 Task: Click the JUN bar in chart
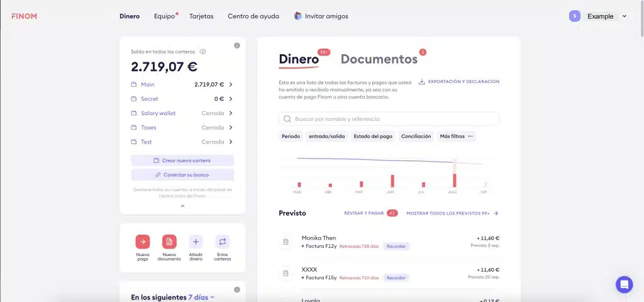pos(392,181)
